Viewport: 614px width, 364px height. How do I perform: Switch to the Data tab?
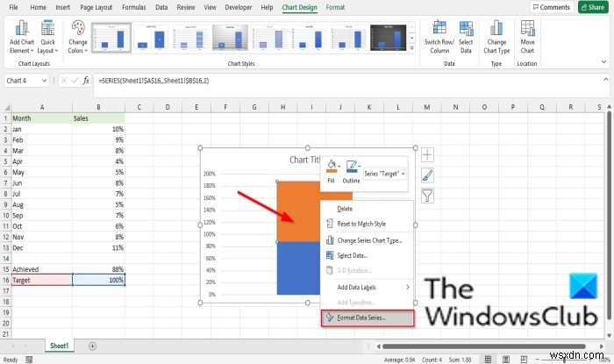click(x=161, y=7)
